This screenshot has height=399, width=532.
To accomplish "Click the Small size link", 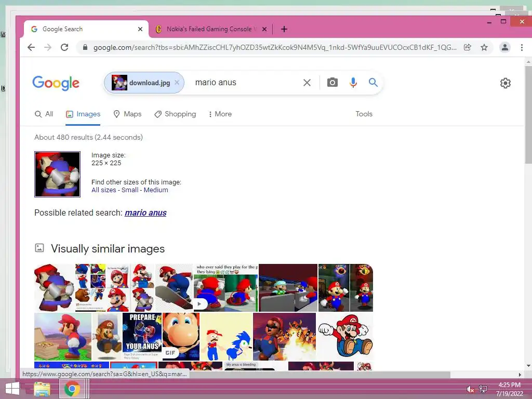I will point(130,190).
